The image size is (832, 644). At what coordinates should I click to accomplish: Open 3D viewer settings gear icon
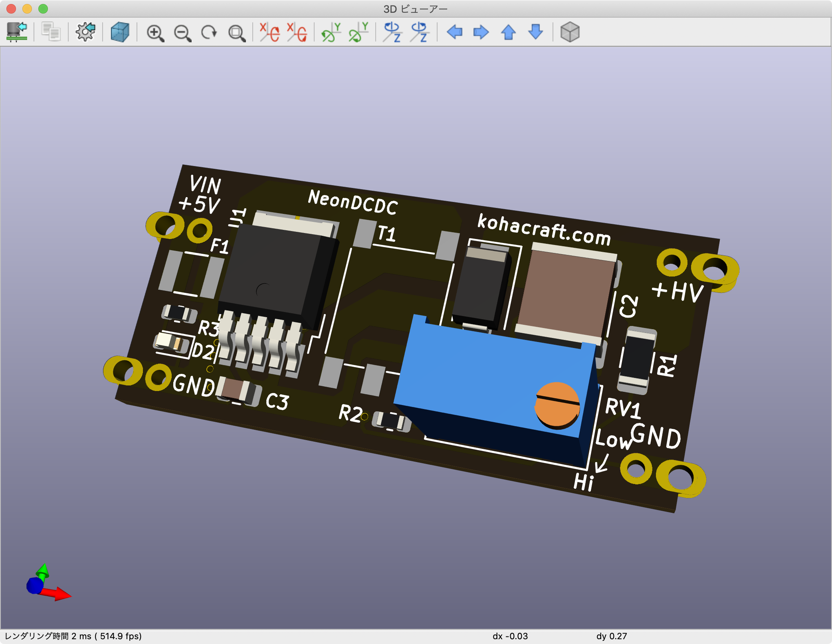[x=85, y=32]
